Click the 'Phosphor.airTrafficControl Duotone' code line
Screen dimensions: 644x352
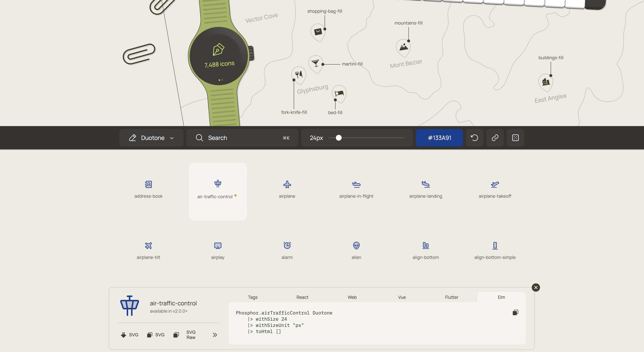point(284,313)
